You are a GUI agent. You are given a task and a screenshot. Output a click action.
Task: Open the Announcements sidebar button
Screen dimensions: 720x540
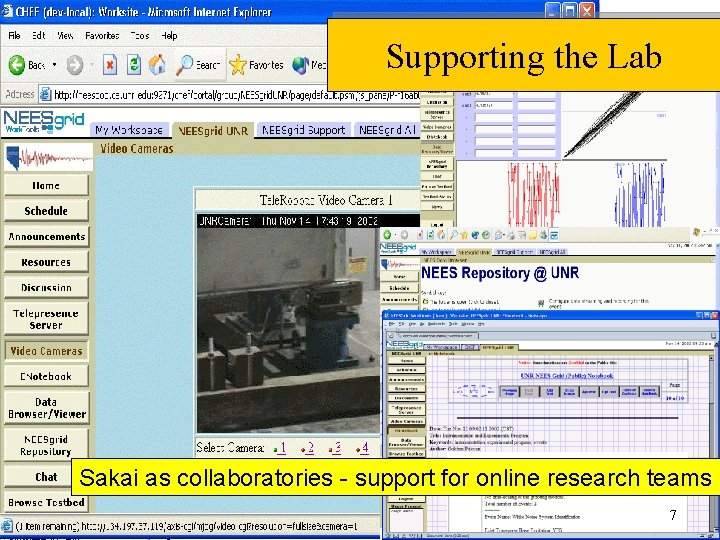(46, 236)
